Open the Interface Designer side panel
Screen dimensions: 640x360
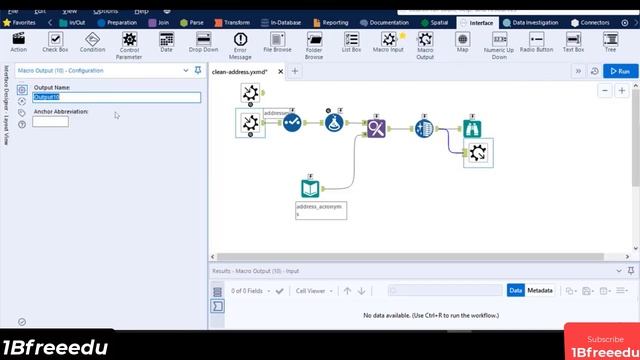click(6, 105)
